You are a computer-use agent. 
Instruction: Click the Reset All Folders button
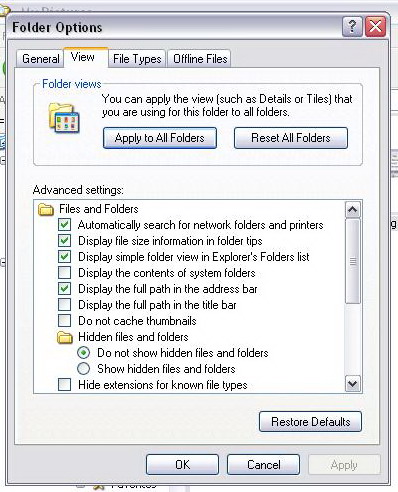(x=291, y=138)
